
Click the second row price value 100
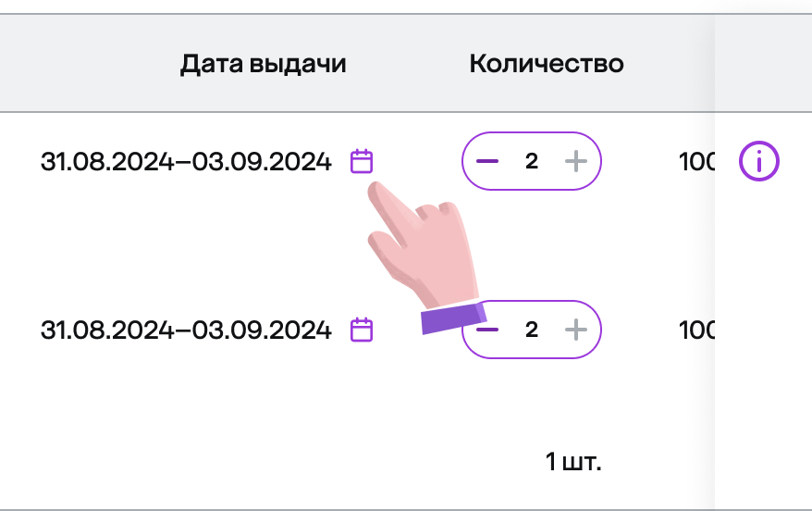click(x=697, y=330)
